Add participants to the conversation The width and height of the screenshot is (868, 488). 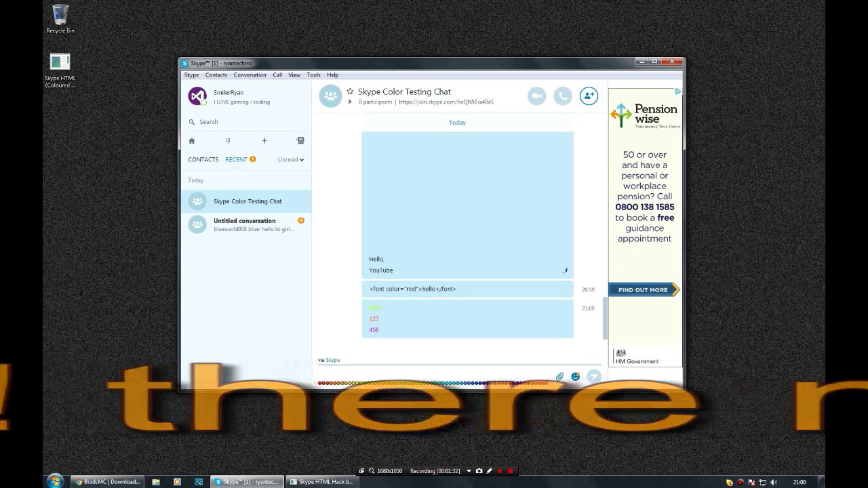[x=589, y=96]
